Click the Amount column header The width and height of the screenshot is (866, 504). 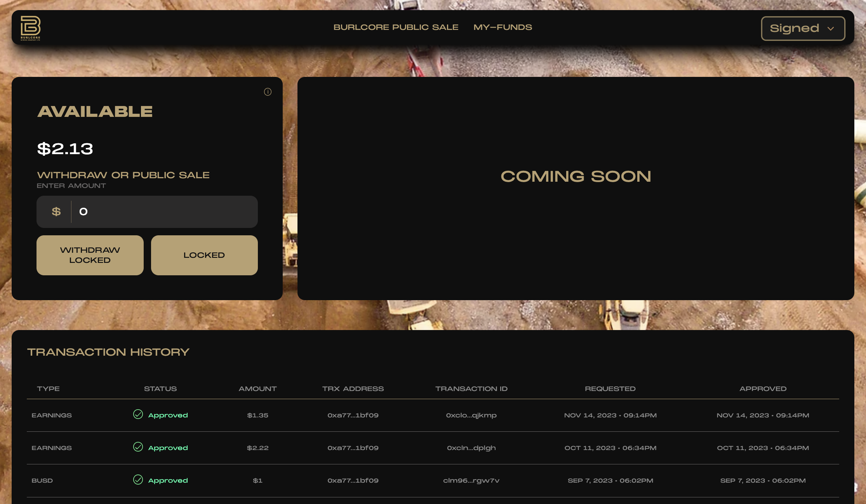tap(257, 389)
